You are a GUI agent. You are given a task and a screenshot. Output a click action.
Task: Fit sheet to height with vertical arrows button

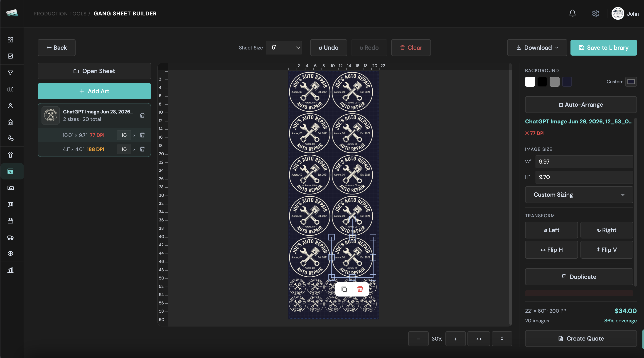(502, 339)
